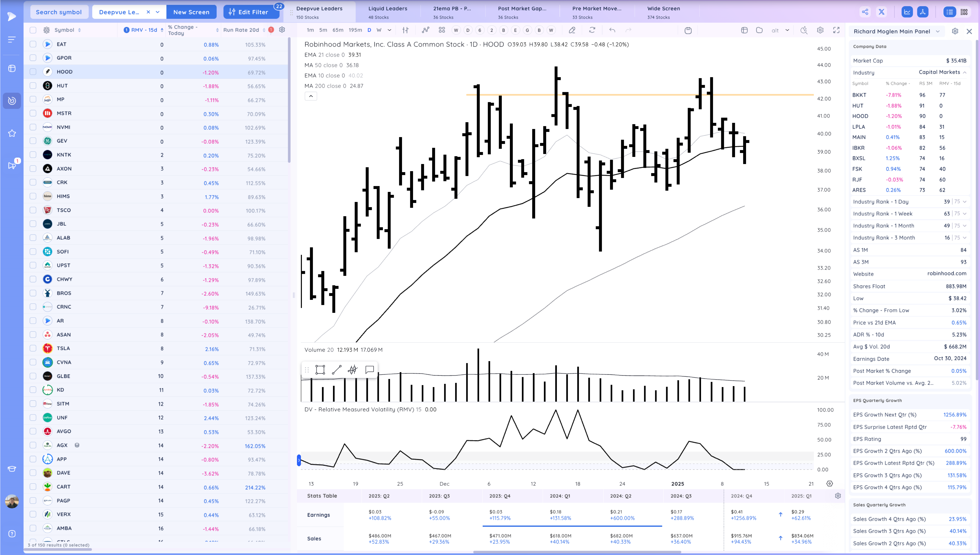
Task: Expand the chart to fullscreen
Action: point(836,30)
